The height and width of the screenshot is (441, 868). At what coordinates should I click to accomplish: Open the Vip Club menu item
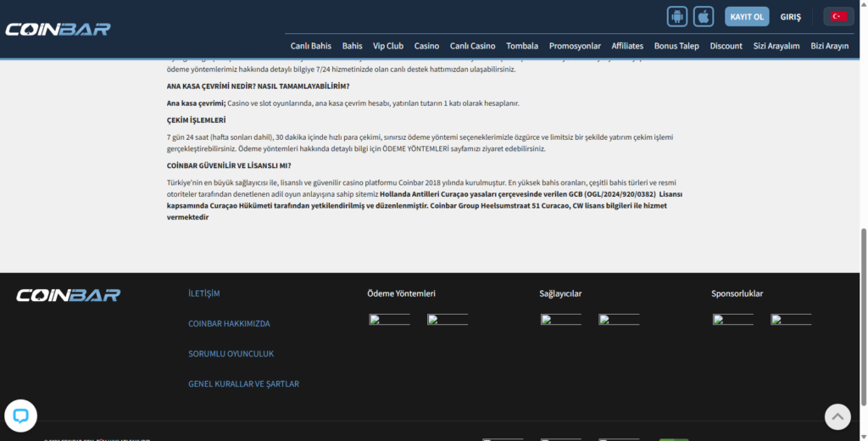[x=388, y=46]
